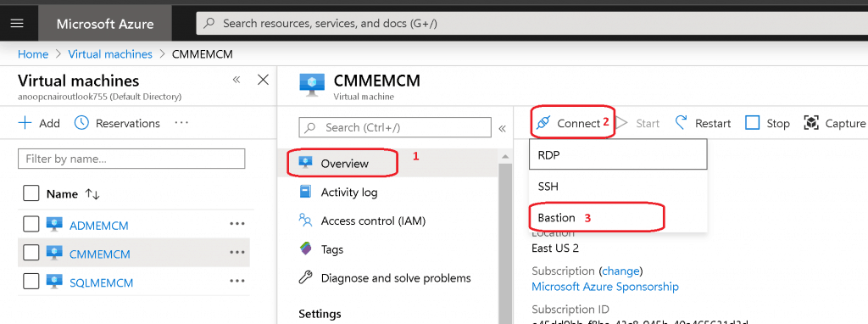
Task: Collapse the Virtual machines list panel
Action: pyautogui.click(x=236, y=80)
